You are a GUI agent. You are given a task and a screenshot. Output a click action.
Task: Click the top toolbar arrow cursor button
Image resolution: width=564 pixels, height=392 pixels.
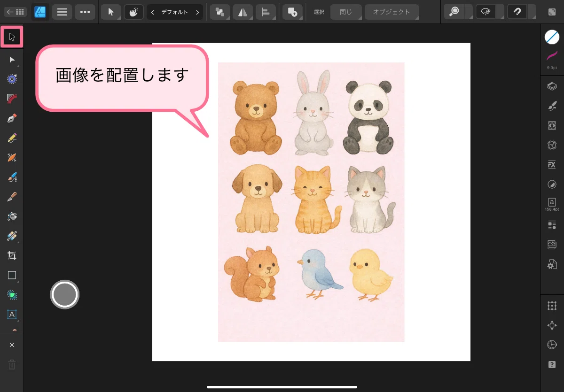[111, 12]
